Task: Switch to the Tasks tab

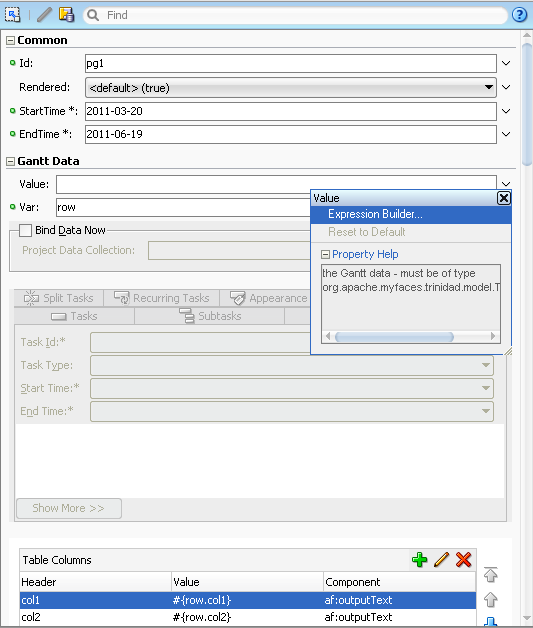Action: pos(74,316)
